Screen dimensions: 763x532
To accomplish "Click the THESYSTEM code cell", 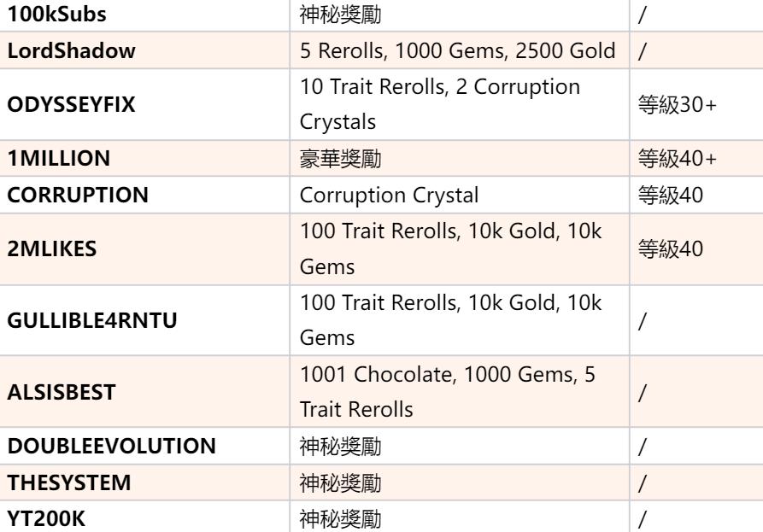I will (144, 482).
